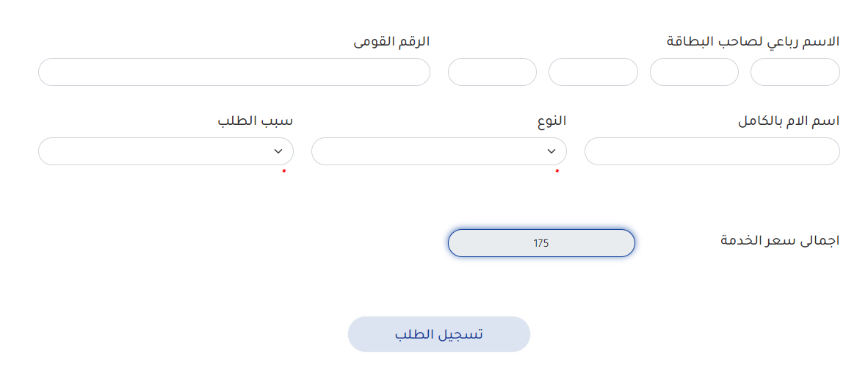Click the اسم الام بالكامل input field
The width and height of the screenshot is (868, 365).
tap(712, 151)
